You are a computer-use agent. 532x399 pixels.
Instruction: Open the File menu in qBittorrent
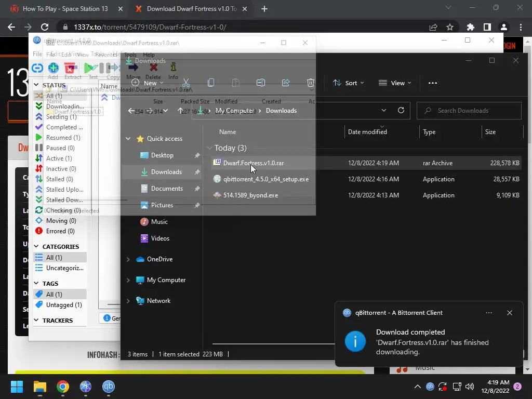click(x=37, y=54)
